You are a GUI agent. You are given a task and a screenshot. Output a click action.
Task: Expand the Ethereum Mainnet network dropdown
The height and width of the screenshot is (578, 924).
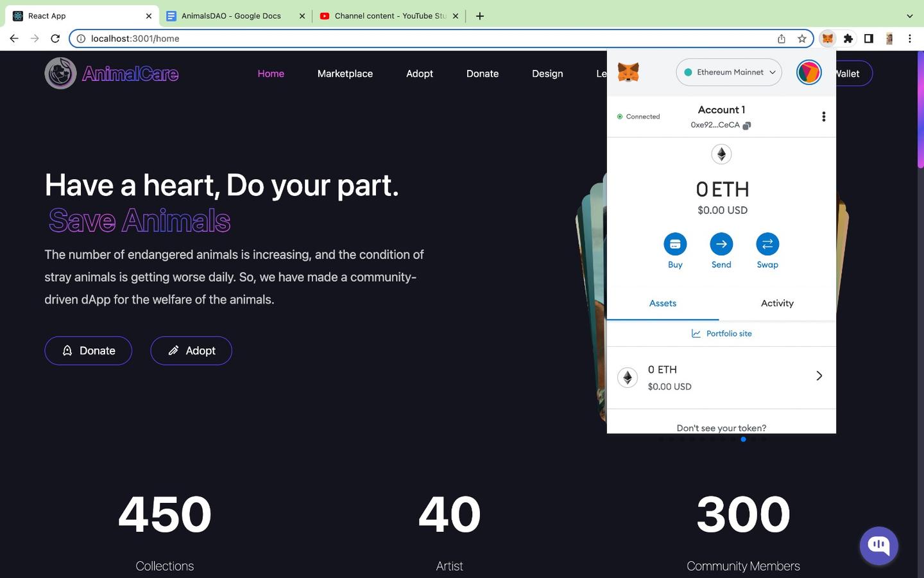click(x=729, y=72)
